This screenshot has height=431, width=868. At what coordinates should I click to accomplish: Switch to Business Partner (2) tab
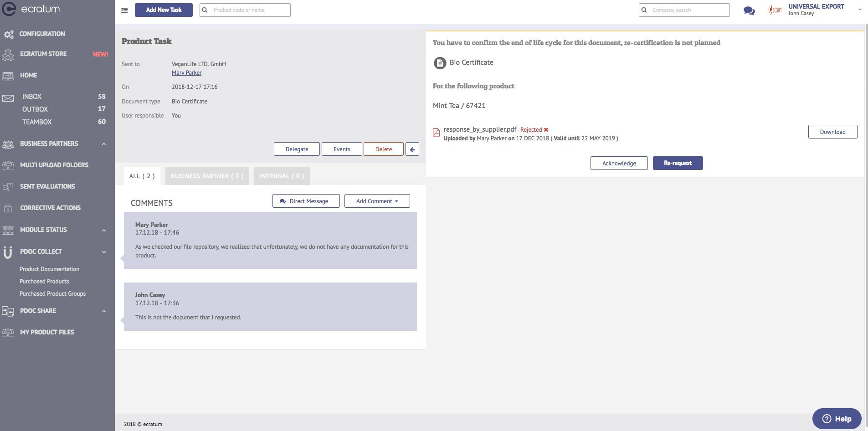pos(207,176)
